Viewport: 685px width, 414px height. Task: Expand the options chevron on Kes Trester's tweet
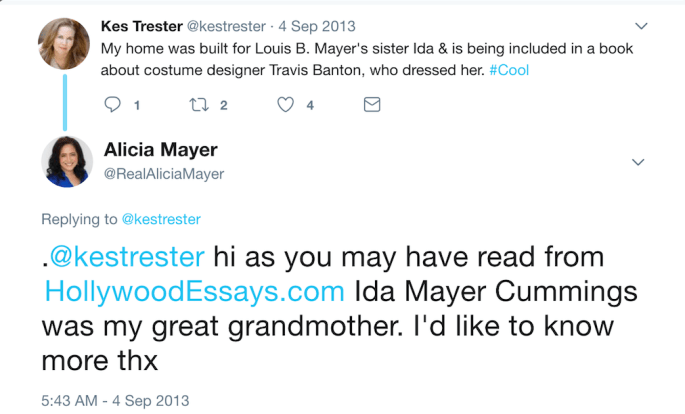click(639, 26)
